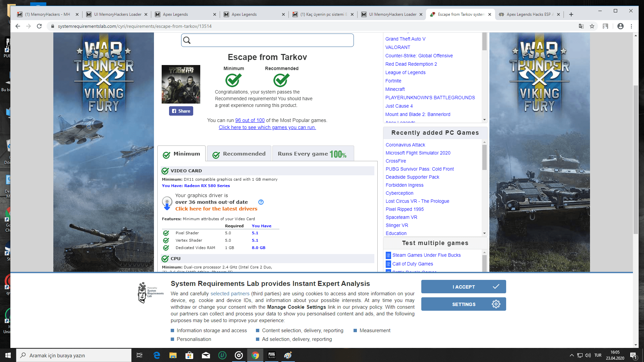644x362 pixels.
Task: Open the notification center icon
Action: coord(634,355)
